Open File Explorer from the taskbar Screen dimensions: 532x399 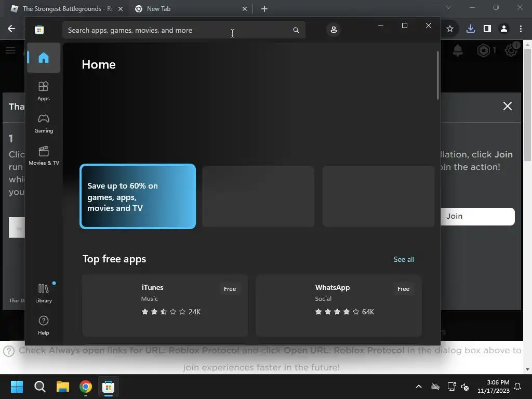coord(63,387)
